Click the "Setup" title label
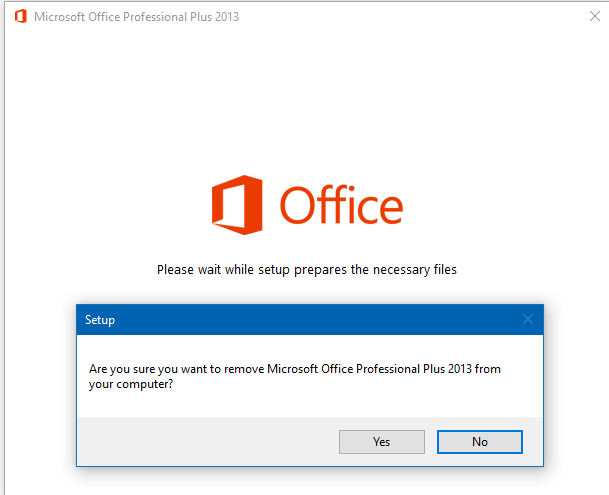Viewport: 609px width, 495px height. [100, 320]
